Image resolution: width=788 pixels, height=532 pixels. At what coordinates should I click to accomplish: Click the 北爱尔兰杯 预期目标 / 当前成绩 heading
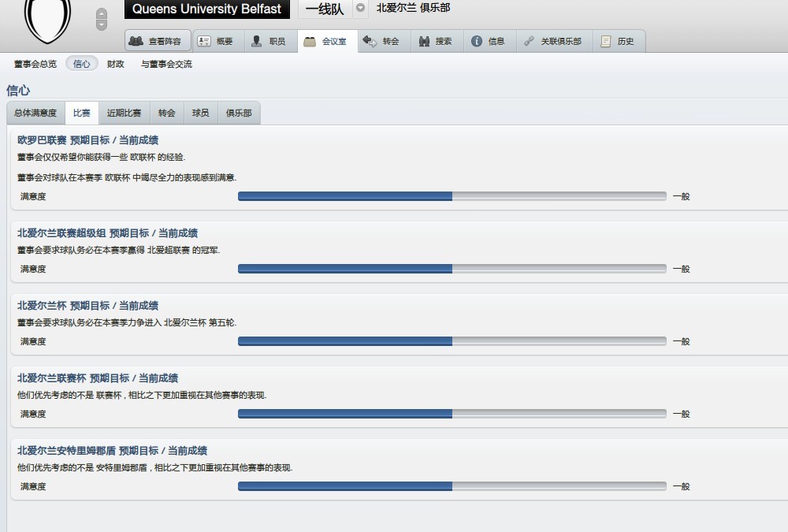pyautogui.click(x=88, y=305)
